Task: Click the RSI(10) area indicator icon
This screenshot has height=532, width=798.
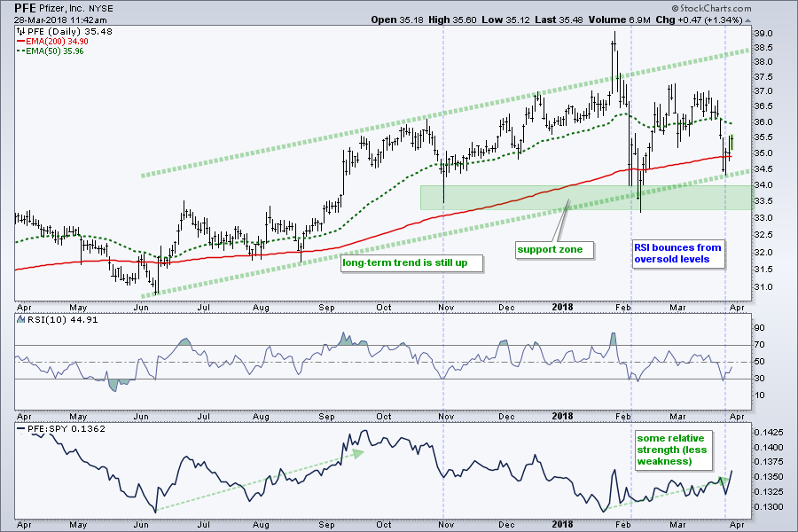Action: [x=21, y=320]
